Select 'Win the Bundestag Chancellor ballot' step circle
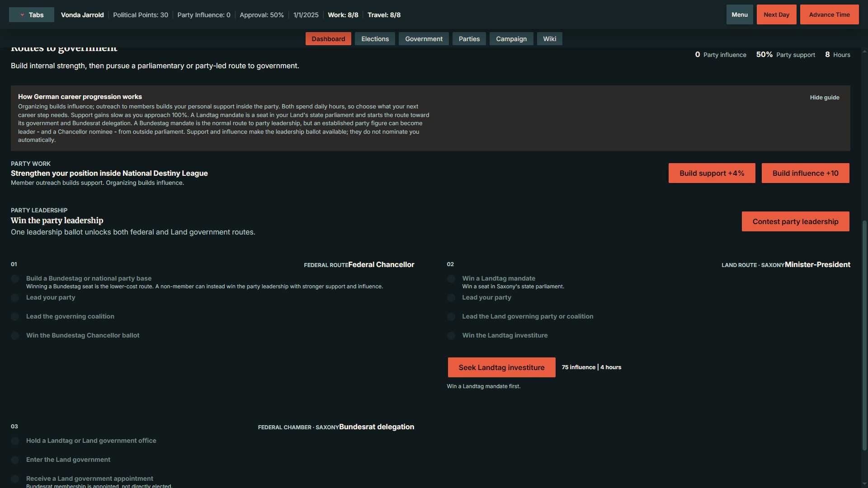This screenshot has width=868, height=488. click(15, 336)
